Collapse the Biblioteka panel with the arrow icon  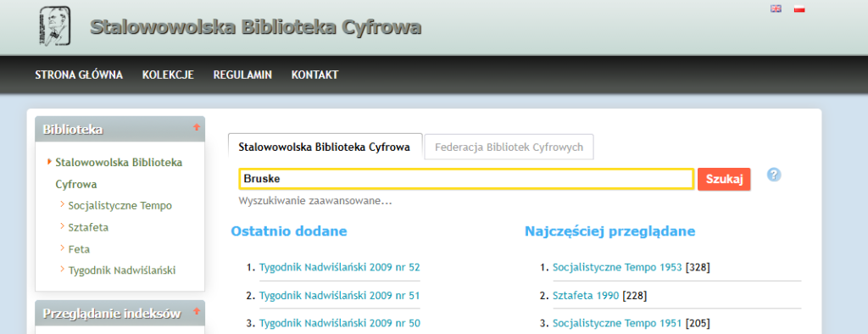pos(196,127)
